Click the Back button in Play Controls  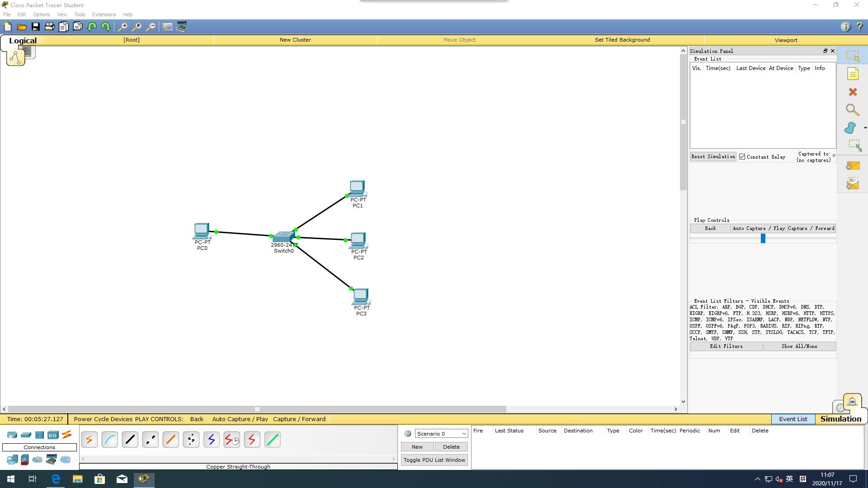(710, 228)
